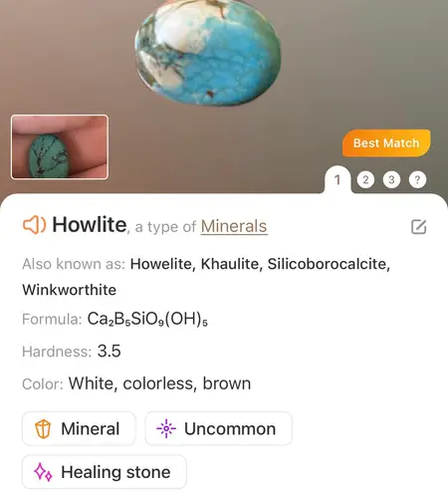Tap the edit pencil icon
Viewport: 448px width, 493px height.
[418, 227]
